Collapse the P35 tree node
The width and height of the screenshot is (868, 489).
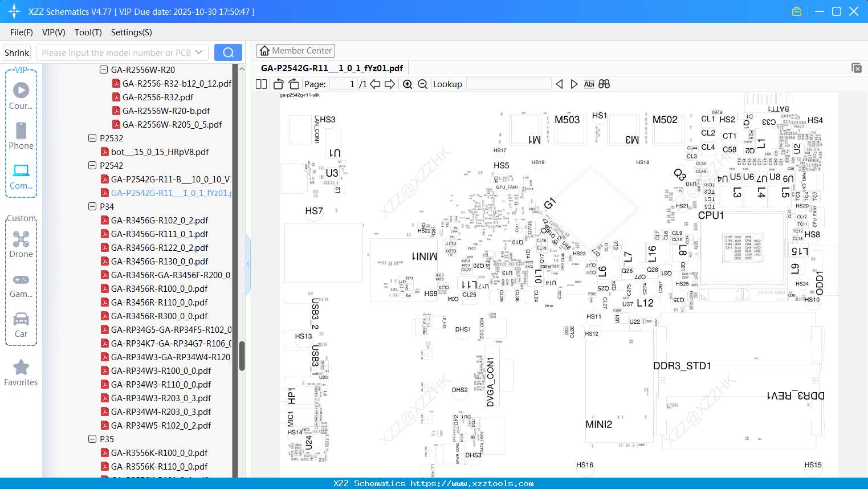pyautogui.click(x=92, y=439)
